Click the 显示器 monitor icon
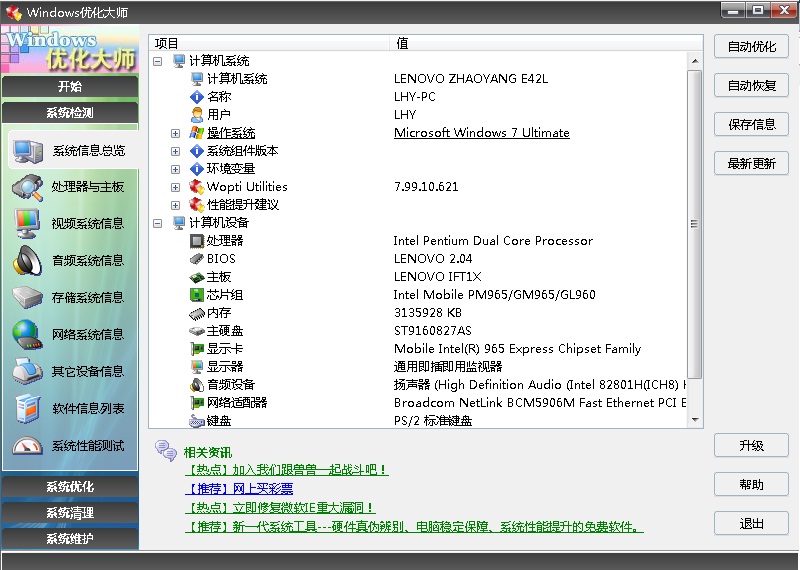800x570 pixels. point(196,367)
